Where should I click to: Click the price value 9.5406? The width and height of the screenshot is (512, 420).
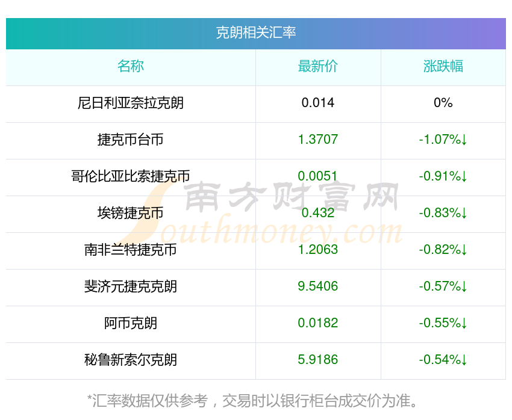(x=317, y=286)
